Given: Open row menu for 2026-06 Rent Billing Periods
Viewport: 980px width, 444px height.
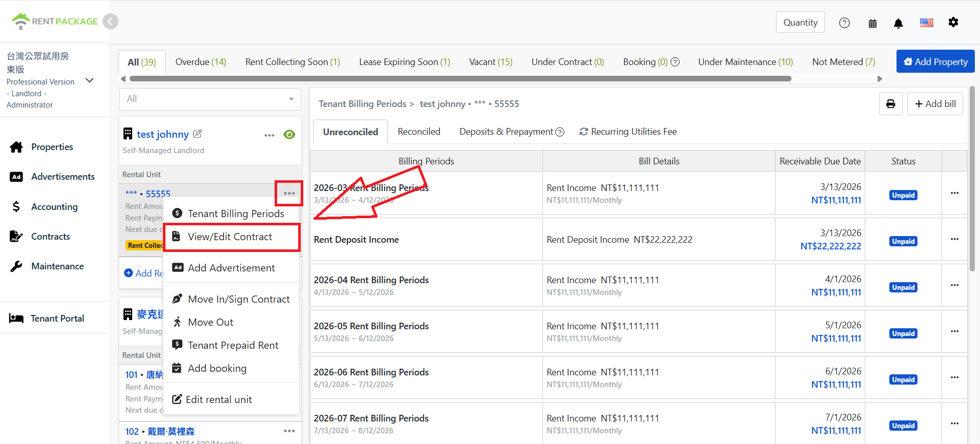Looking at the screenshot, I should [x=954, y=377].
